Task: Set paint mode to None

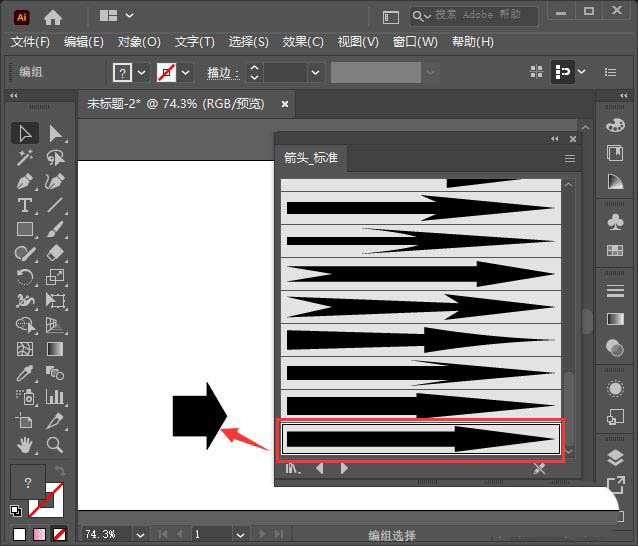Action: (x=59, y=534)
